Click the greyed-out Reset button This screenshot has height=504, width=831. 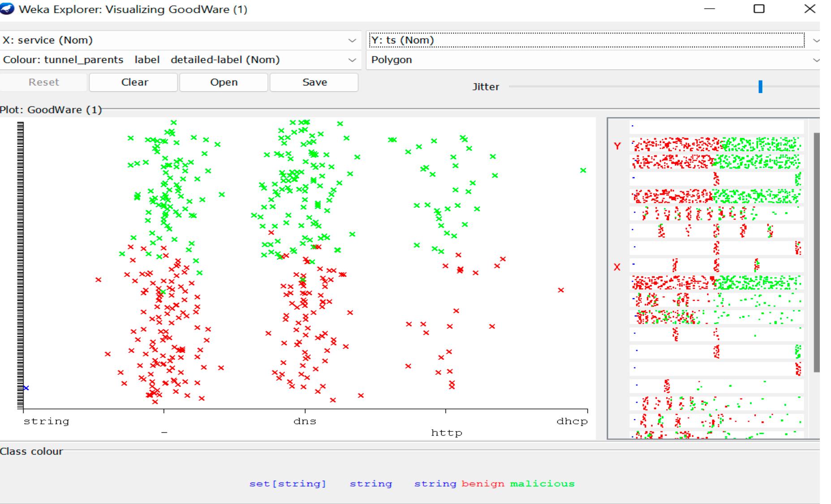click(x=44, y=82)
